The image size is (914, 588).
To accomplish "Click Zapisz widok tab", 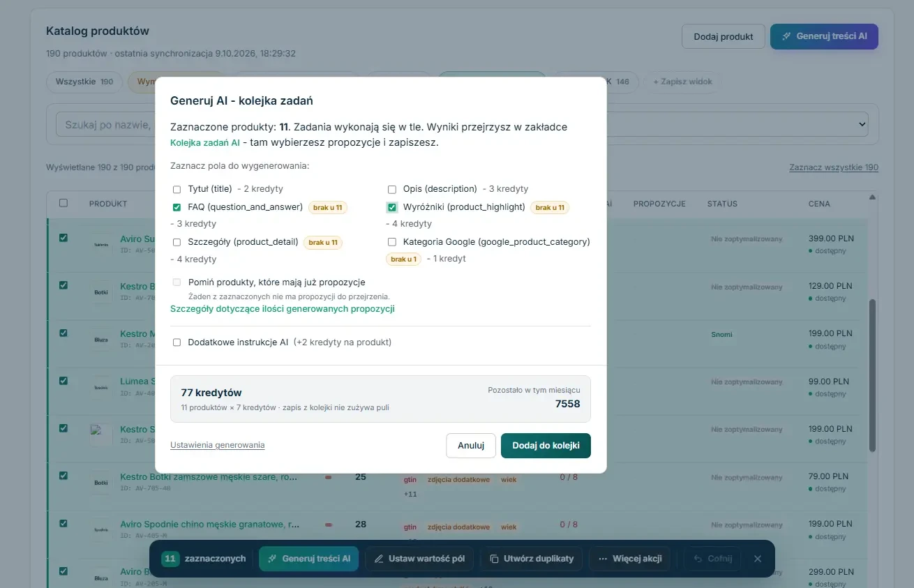I will click(x=682, y=82).
